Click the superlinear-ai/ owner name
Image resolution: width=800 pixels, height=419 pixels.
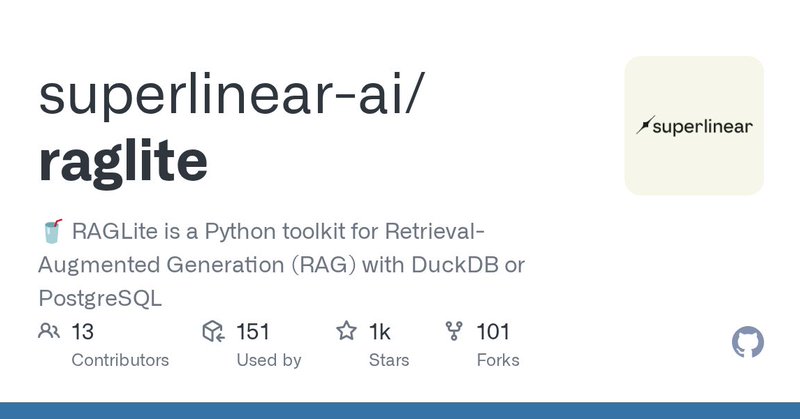pyautogui.click(x=237, y=98)
